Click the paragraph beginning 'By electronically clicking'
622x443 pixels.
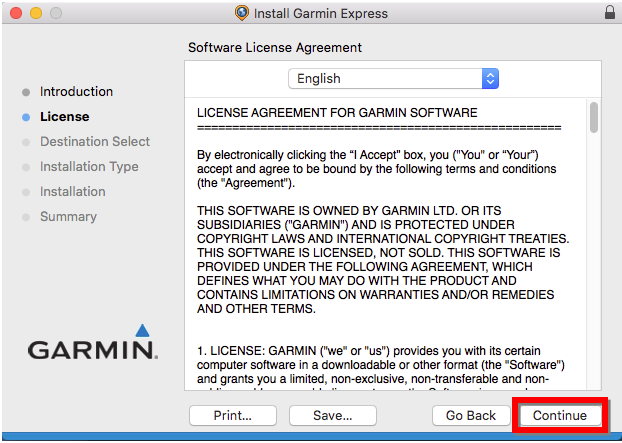(x=376, y=169)
